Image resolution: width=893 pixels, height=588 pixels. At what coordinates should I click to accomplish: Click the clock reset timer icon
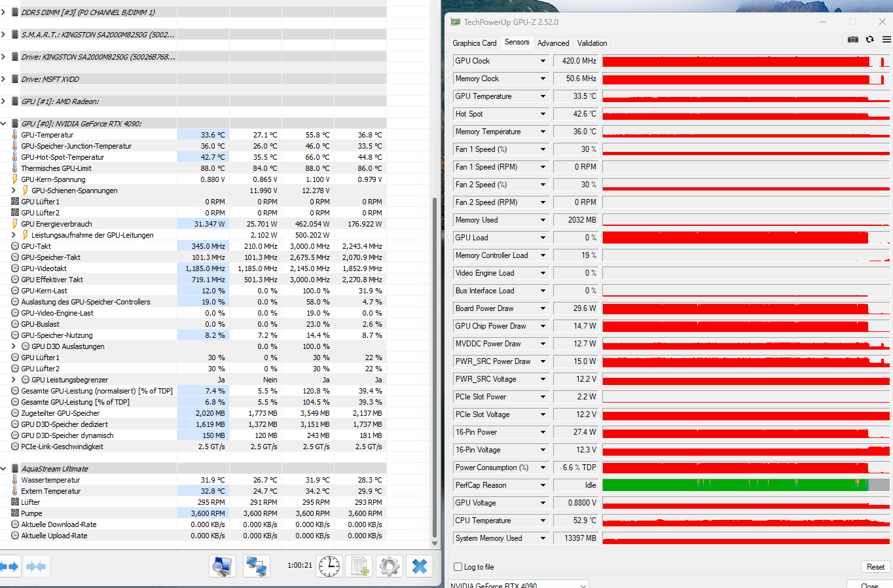329,566
